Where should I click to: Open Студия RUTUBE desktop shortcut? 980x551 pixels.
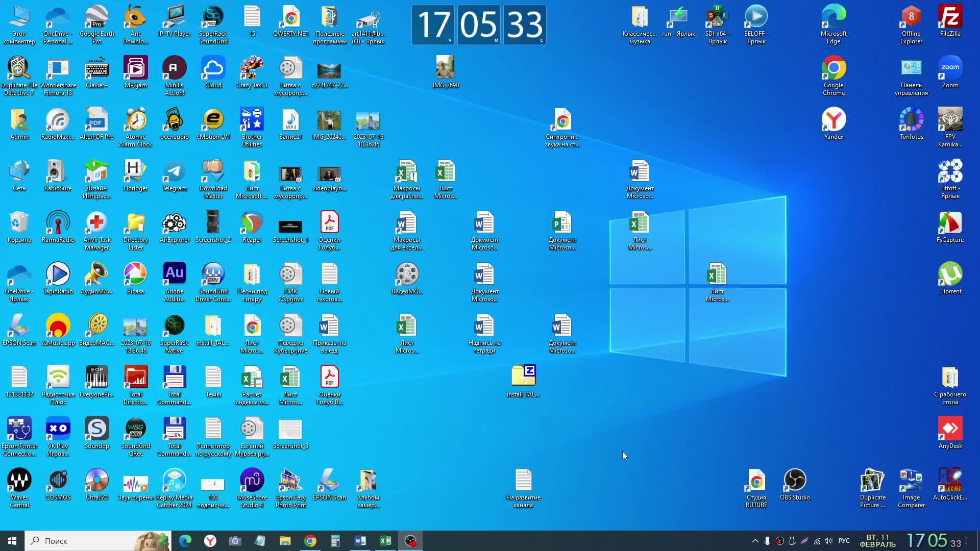click(756, 488)
